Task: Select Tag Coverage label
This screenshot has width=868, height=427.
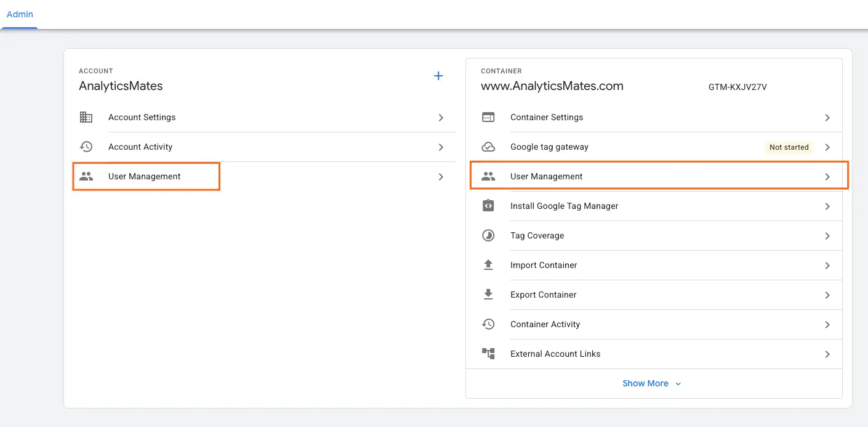Action: tap(537, 235)
